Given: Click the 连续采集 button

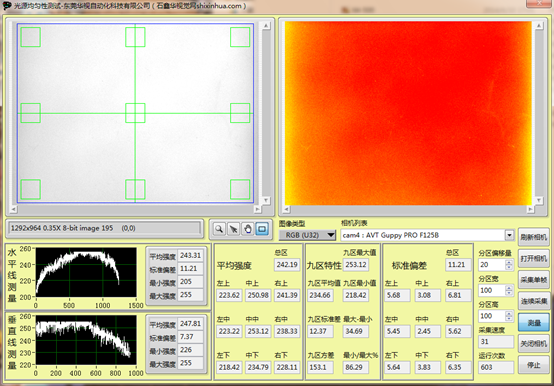Looking at the screenshot, I should pos(534,301).
